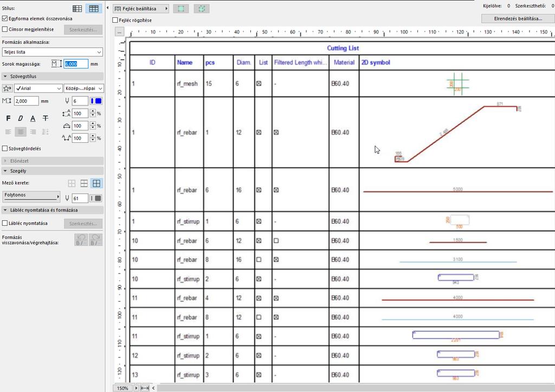Collapse Lábléc nyomtatása és formázása section
Image resolution: width=555 pixels, height=392 pixels.
point(53,210)
